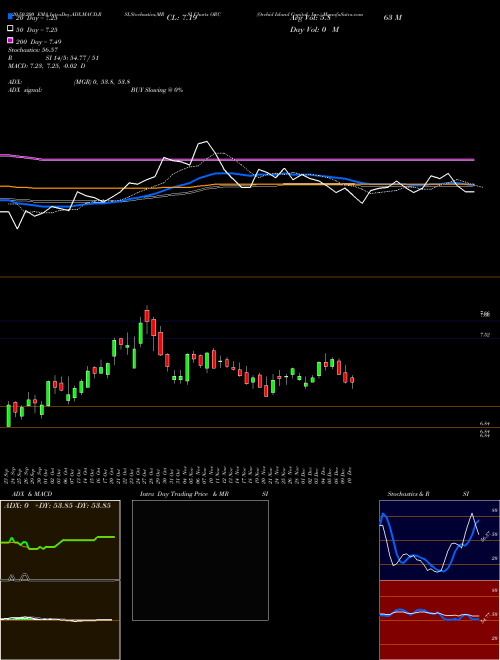The image size is (500, 660).
Task: Click the '(MGR) 0, 53.8, 53.8' ADX values
Action: [x=101, y=82]
